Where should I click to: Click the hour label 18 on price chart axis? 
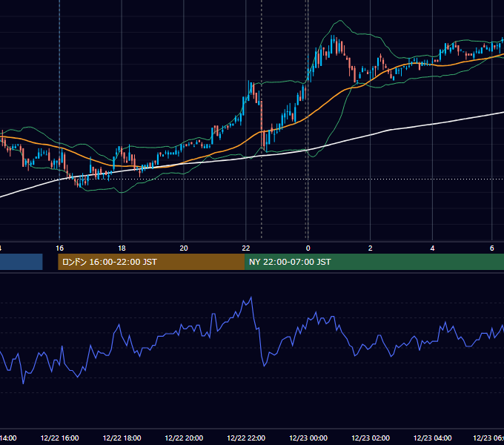tap(122, 248)
